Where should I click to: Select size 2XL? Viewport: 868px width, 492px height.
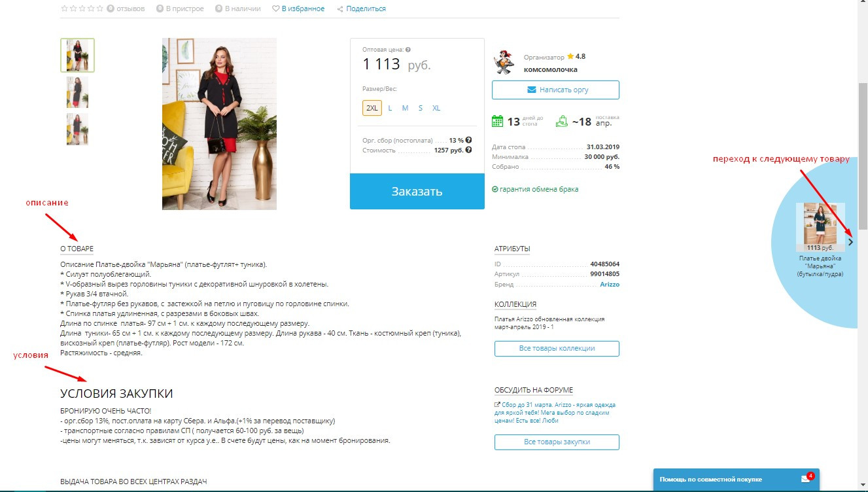click(x=372, y=108)
